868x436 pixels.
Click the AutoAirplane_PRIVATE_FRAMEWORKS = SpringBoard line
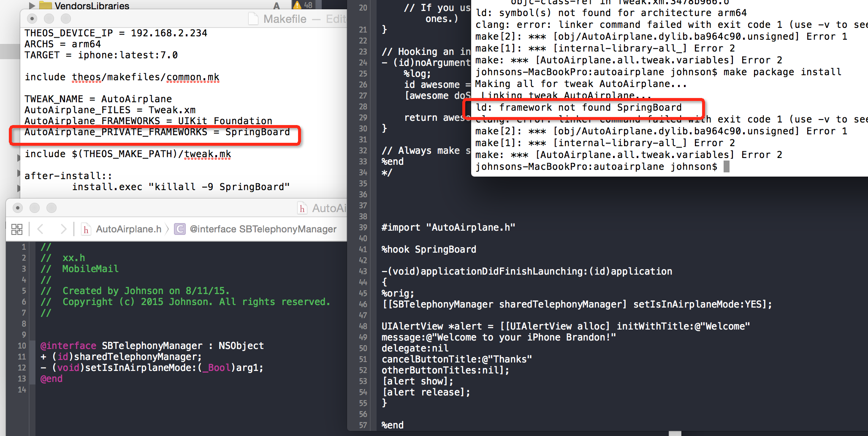157,132
